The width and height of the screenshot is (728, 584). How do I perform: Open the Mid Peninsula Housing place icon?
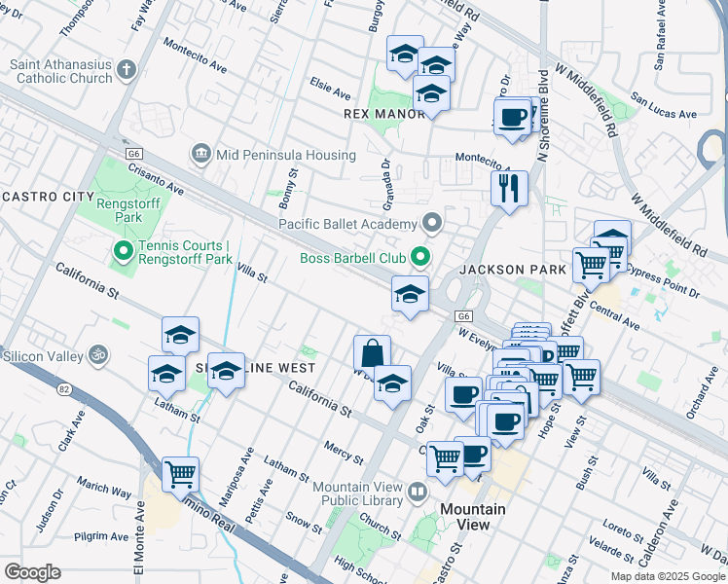tap(201, 155)
